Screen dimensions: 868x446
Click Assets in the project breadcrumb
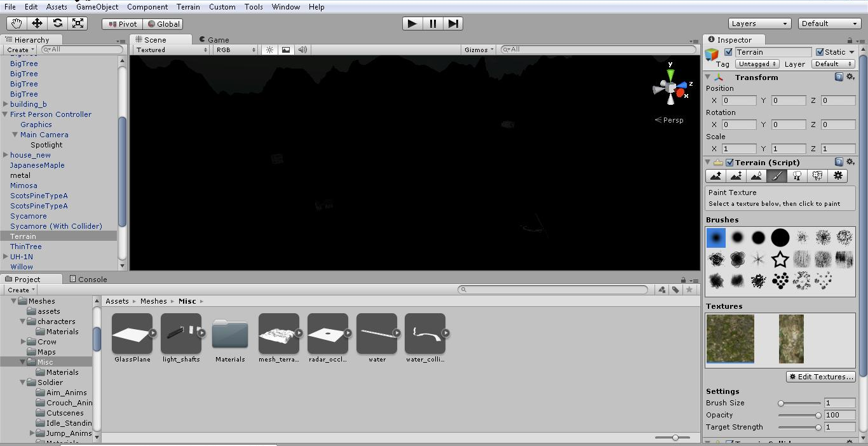(x=117, y=301)
